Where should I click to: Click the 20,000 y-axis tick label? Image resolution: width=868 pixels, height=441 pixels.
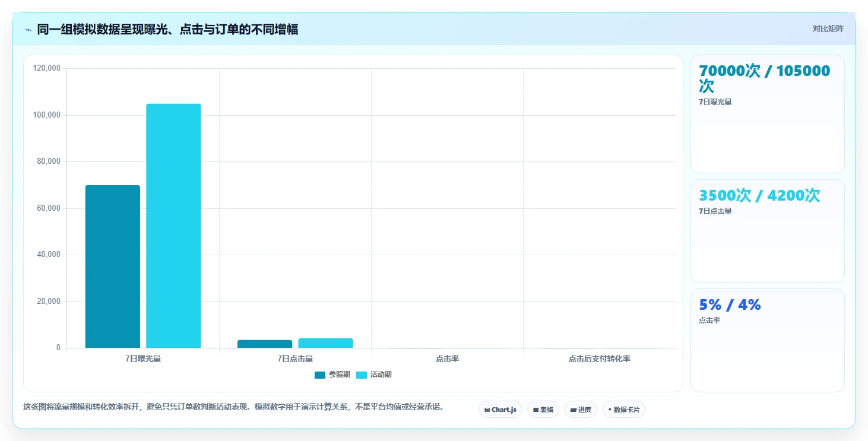[x=49, y=302]
